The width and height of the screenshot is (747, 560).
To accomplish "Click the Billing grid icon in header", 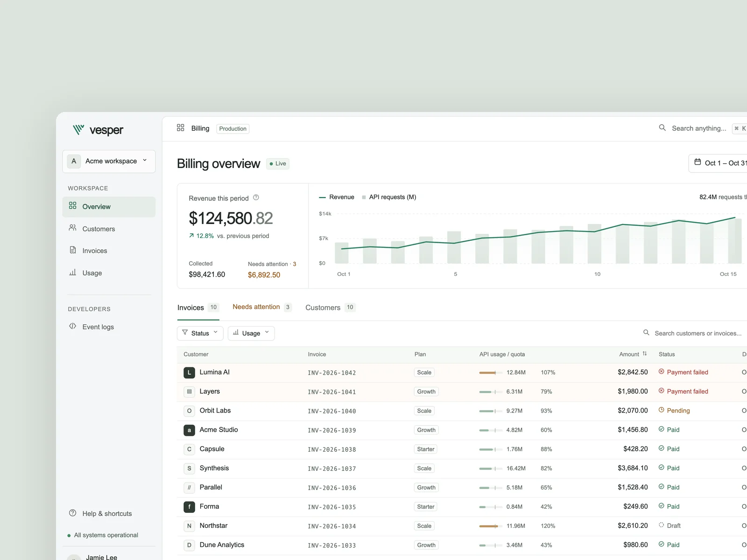I will (181, 128).
